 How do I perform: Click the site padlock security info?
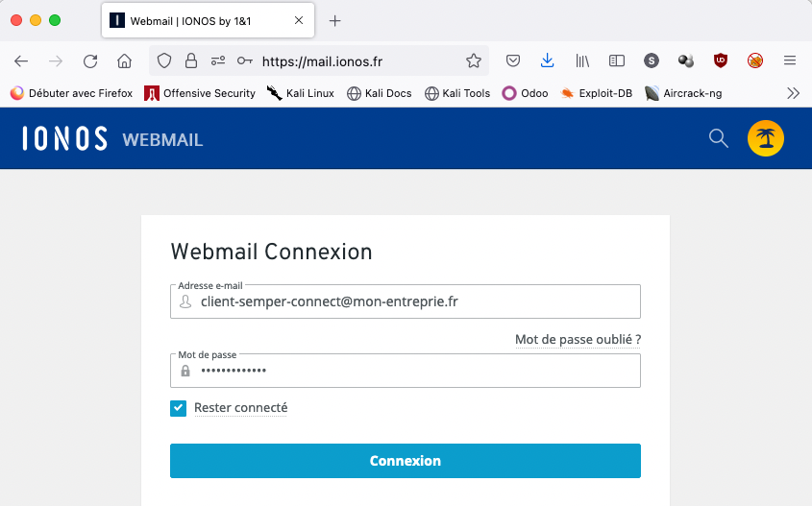[191, 60]
